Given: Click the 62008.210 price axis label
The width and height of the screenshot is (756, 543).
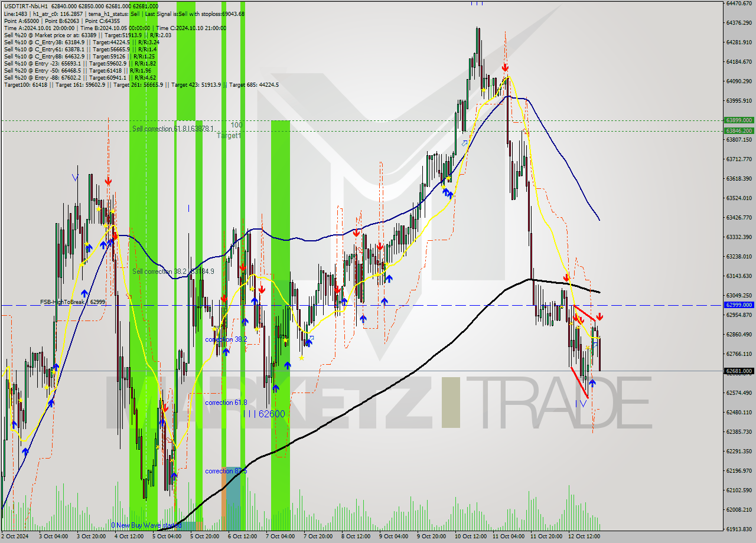Looking at the screenshot, I should click(739, 510).
